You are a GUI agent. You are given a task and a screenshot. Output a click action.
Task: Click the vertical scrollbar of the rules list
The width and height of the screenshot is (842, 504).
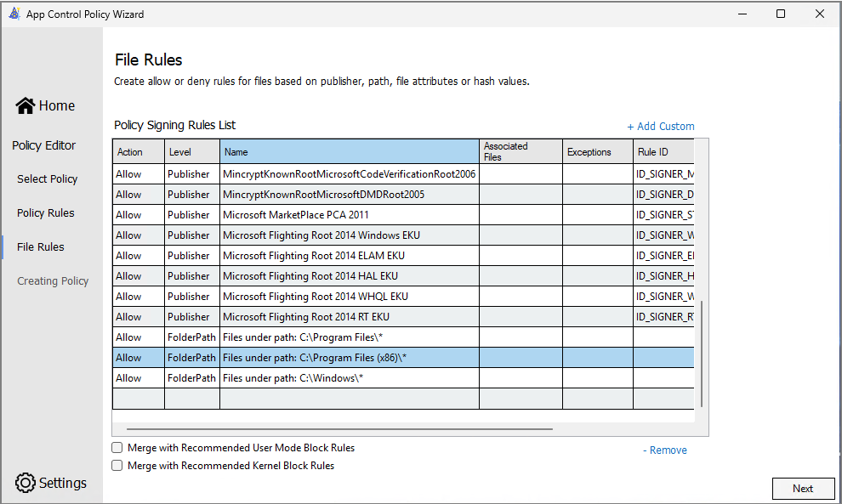pos(702,354)
